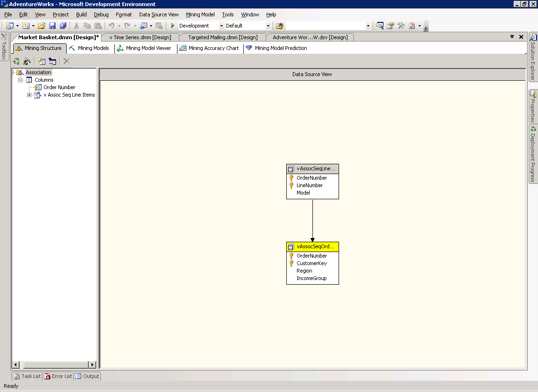Click the Redo toolbar arrow
Screen dimensions: 538x392
127,26
